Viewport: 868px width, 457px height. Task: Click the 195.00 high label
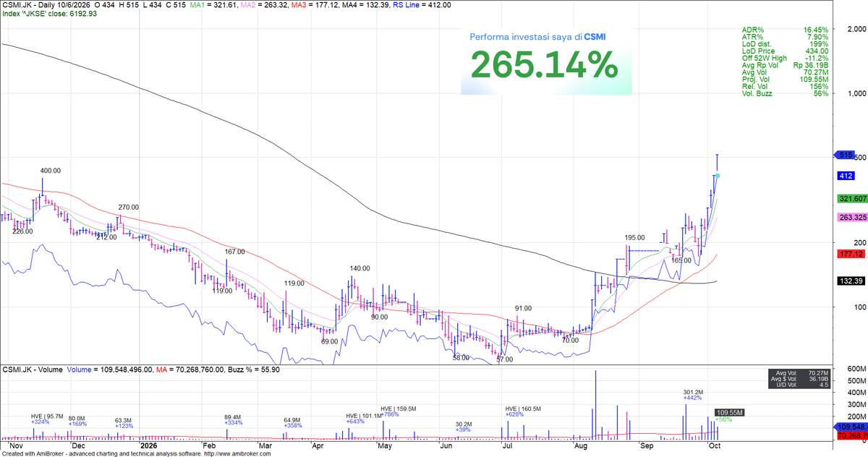635,237
